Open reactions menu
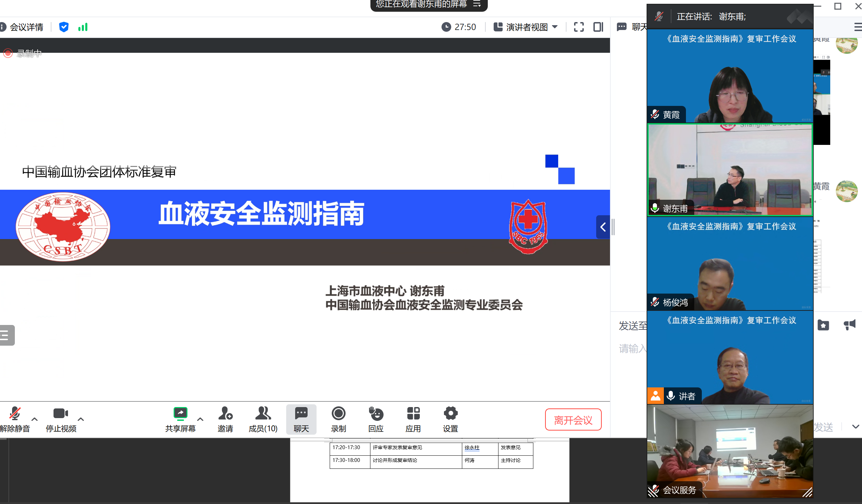862x504 pixels. tap(376, 419)
